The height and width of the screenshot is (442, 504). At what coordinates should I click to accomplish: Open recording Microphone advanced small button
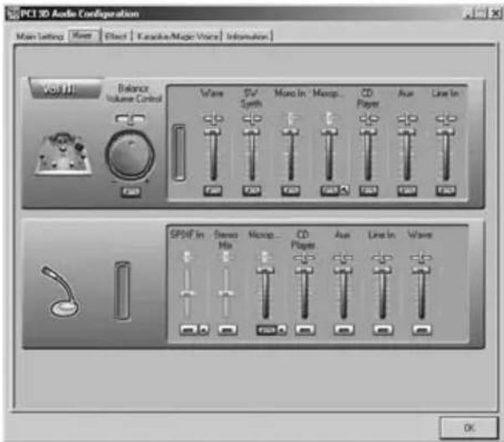pos(282,329)
